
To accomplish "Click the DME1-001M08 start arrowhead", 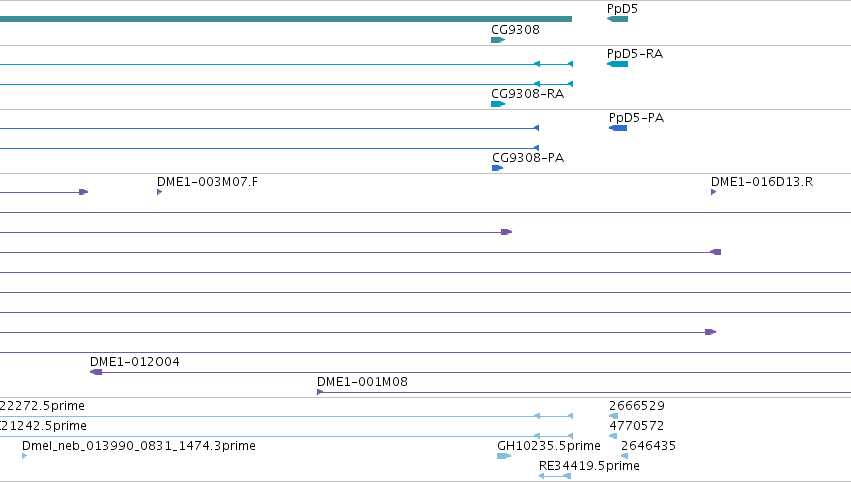I will click(320, 392).
